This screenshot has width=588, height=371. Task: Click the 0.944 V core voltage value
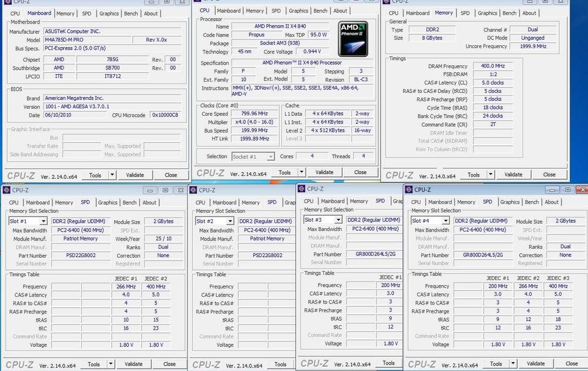coord(312,51)
